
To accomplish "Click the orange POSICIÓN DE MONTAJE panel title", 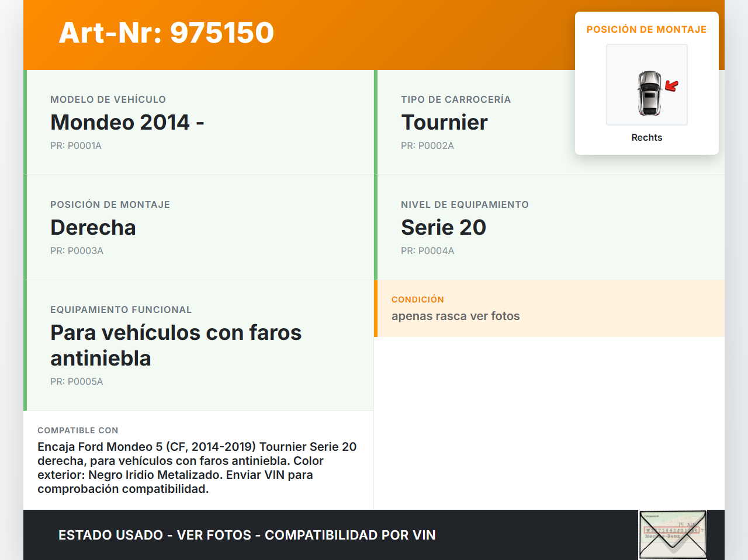I will point(646,30).
